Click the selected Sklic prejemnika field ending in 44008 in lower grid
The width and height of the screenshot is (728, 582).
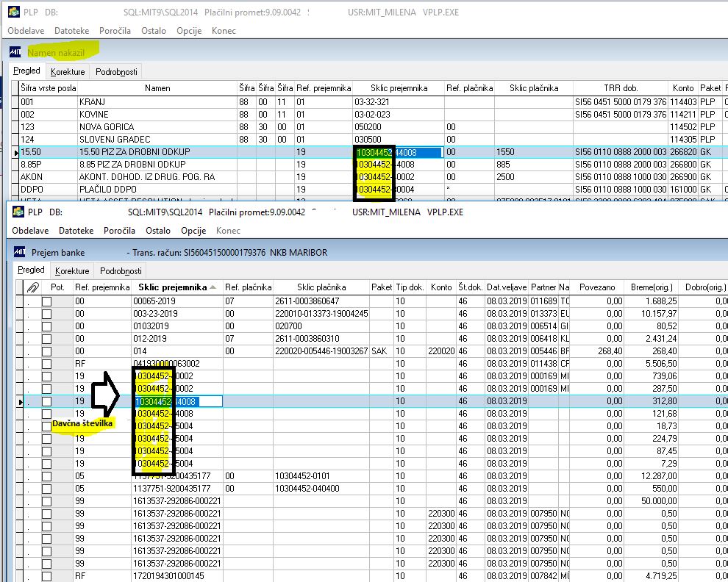(178, 401)
